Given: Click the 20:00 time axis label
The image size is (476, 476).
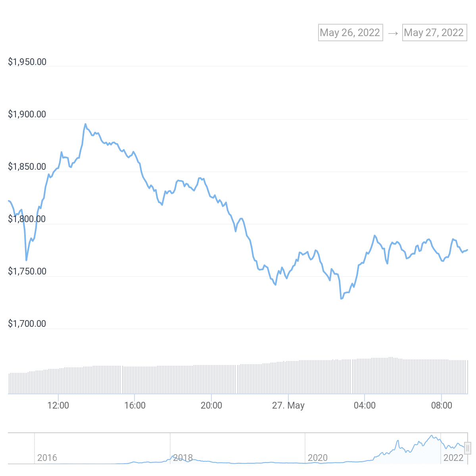Looking at the screenshot, I should click(211, 405).
